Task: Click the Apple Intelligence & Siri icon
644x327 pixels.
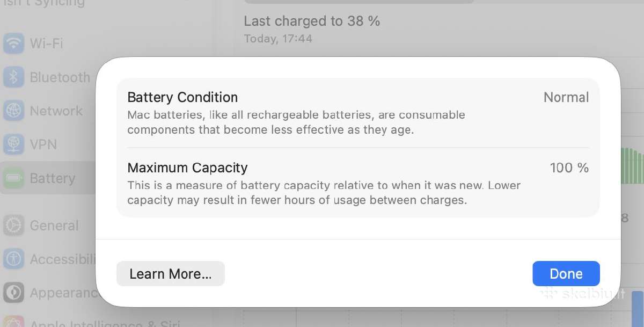Action: (x=13, y=322)
